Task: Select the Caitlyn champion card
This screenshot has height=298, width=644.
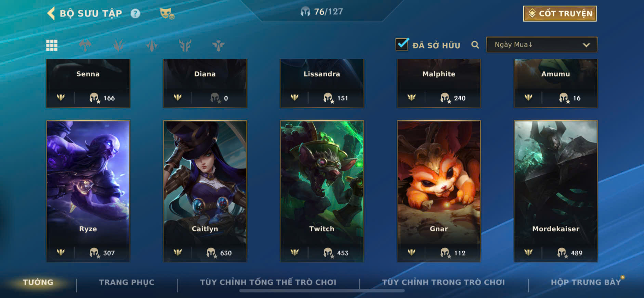Action: 205,191
